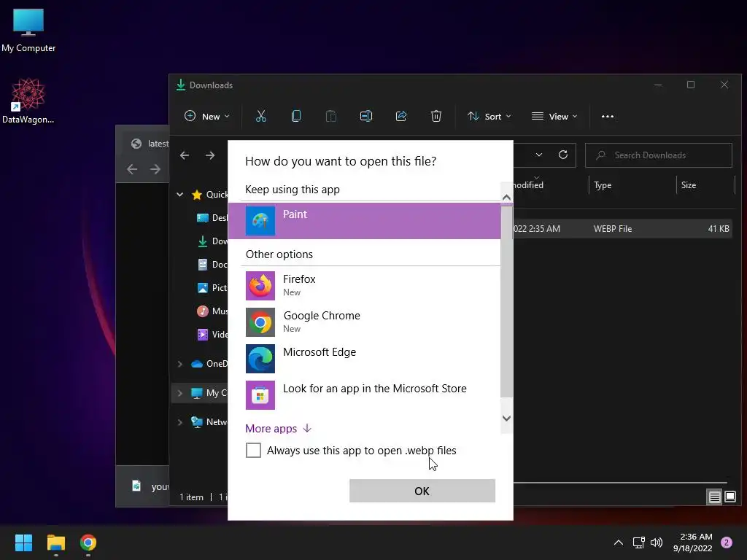
Task: Click the volume speaker tray icon
Action: 657,542
